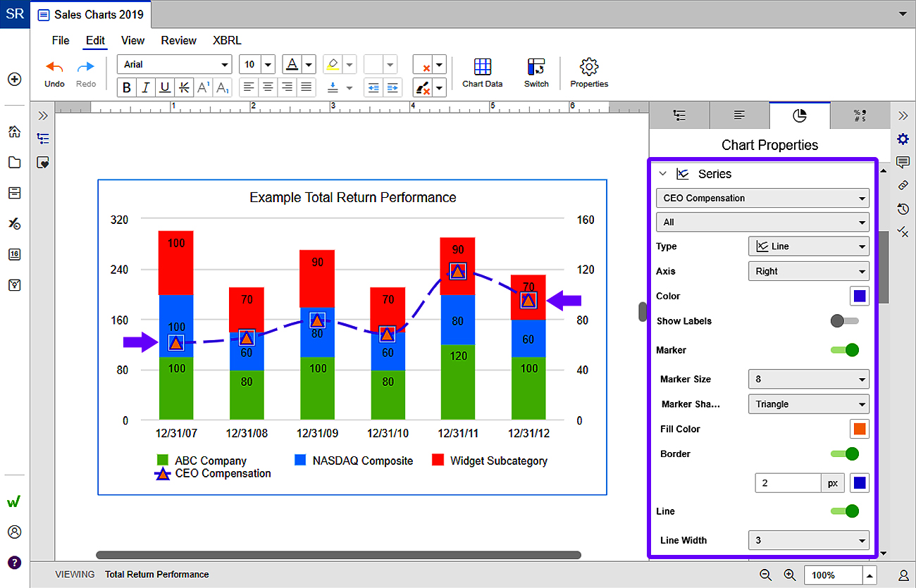This screenshot has width=916, height=588.
Task: Zoom in with magnifier plus icon
Action: pos(790,575)
